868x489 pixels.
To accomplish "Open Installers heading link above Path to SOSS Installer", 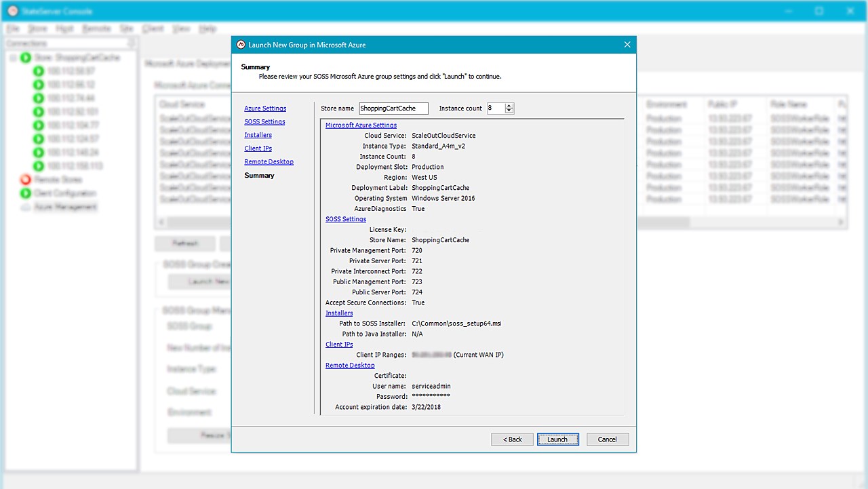I will (x=339, y=313).
